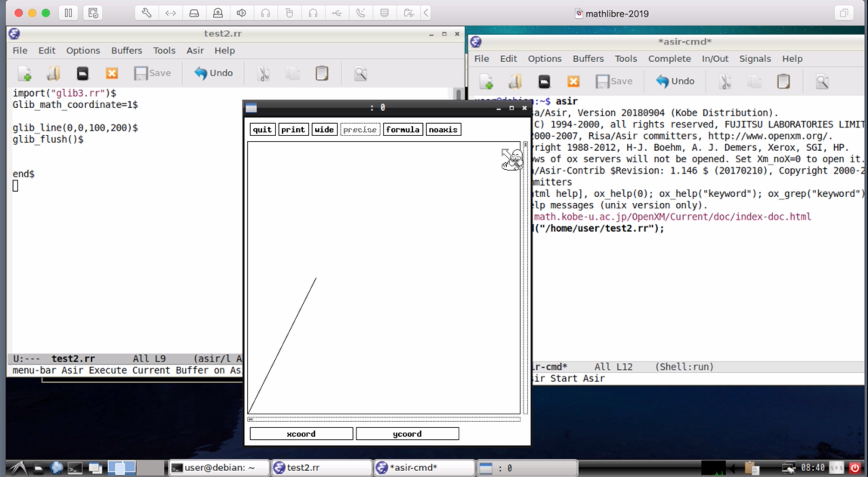Image resolution: width=868 pixels, height=477 pixels.
Task: Click desktop pager in taskbar
Action: (x=136, y=468)
